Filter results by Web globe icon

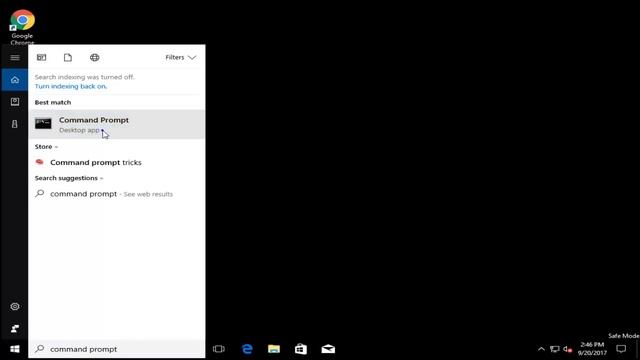[95, 58]
